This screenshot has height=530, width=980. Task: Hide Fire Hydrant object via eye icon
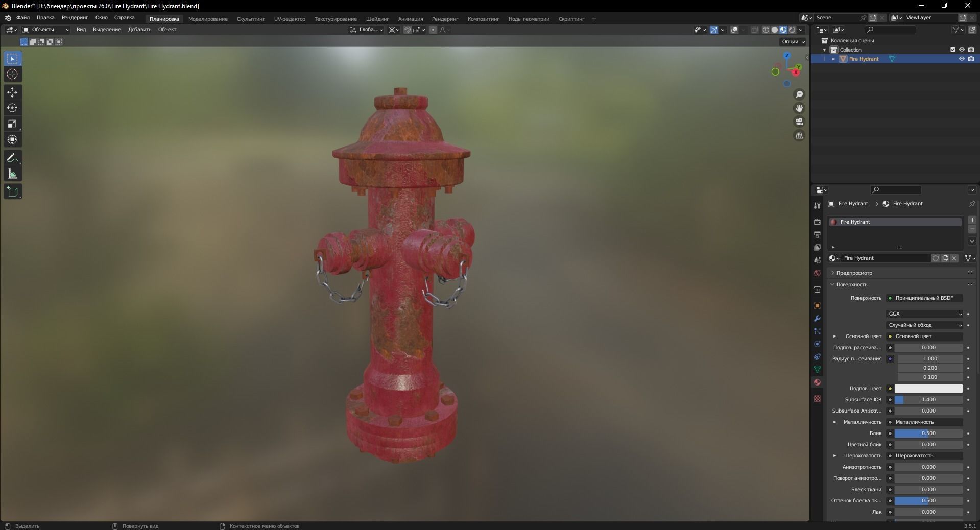pyautogui.click(x=962, y=59)
